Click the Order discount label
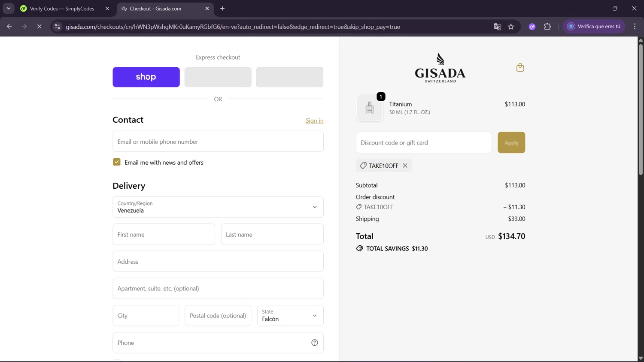 pos(375,197)
